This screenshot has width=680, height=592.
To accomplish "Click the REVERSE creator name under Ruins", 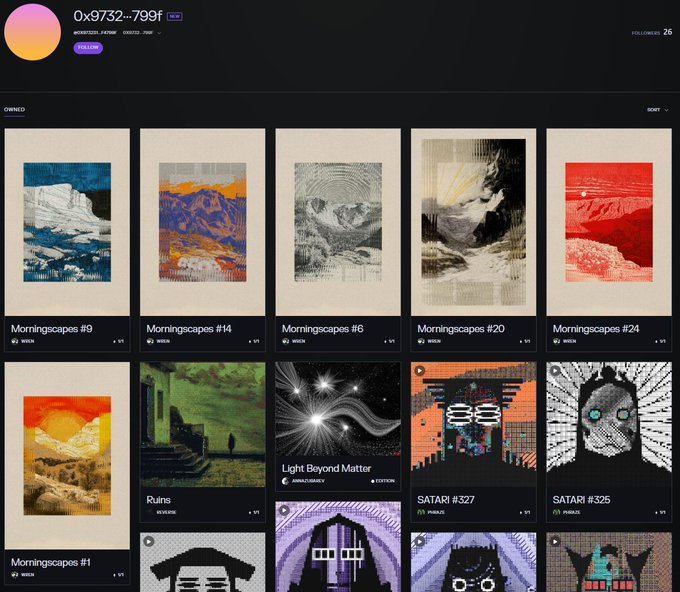I will click(x=167, y=512).
